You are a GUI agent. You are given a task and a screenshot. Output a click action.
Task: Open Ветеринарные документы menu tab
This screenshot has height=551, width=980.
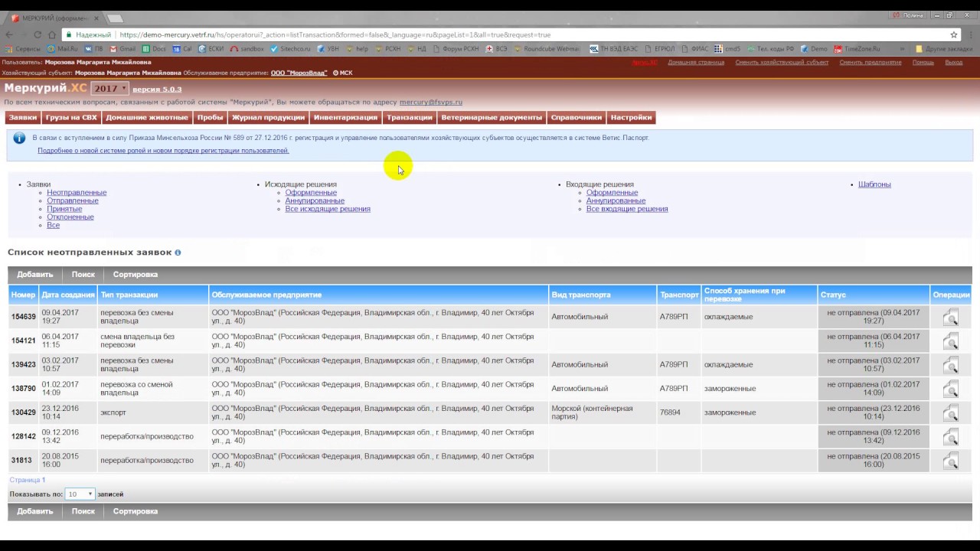pyautogui.click(x=492, y=118)
